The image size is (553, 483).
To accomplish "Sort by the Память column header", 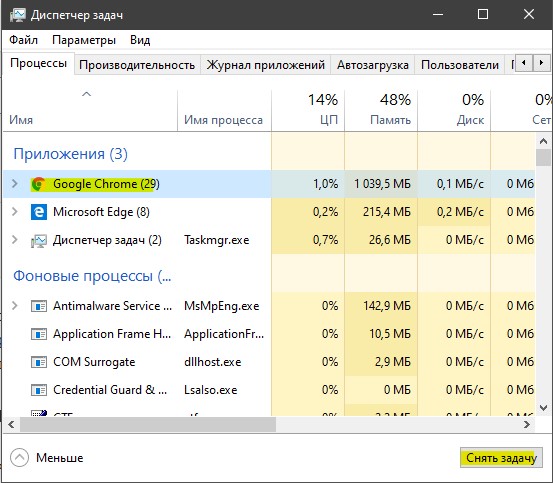I will tap(381, 111).
